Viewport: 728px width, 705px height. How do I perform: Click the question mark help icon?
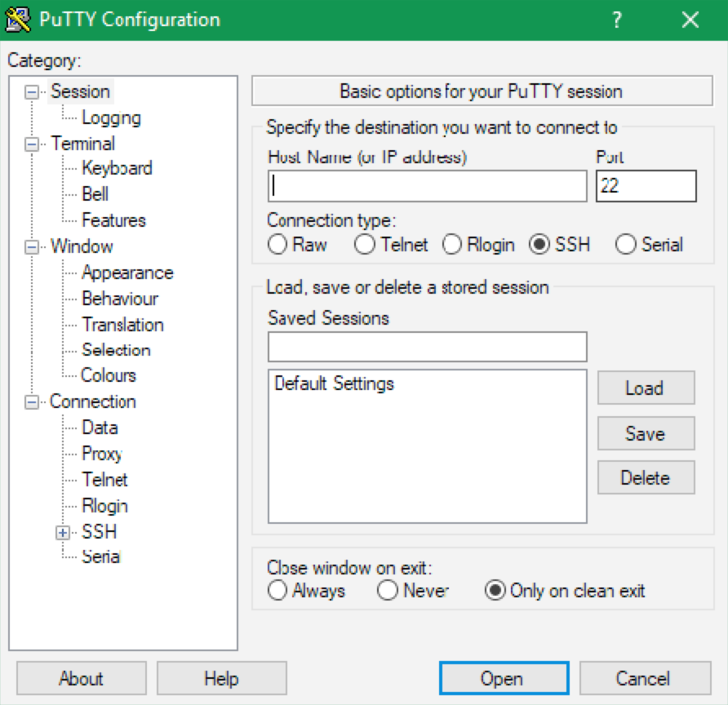(x=617, y=20)
